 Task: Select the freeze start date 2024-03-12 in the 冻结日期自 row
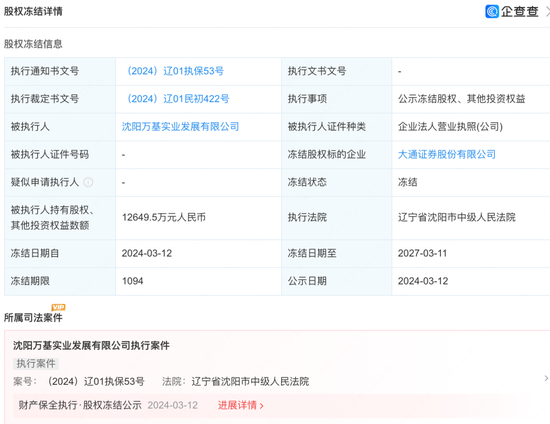pyautogui.click(x=147, y=253)
